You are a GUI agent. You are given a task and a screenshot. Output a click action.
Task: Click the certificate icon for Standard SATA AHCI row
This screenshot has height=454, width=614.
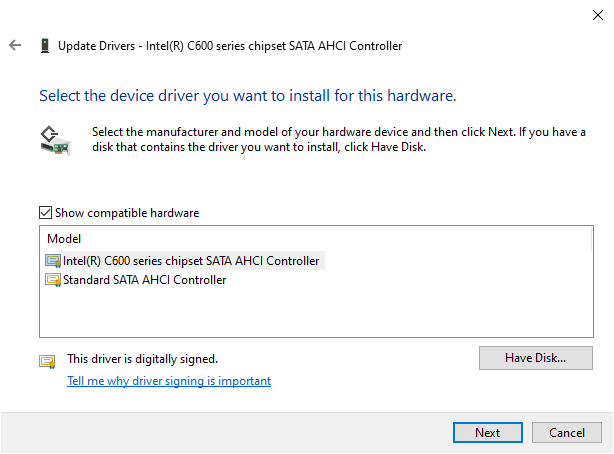pos(53,280)
